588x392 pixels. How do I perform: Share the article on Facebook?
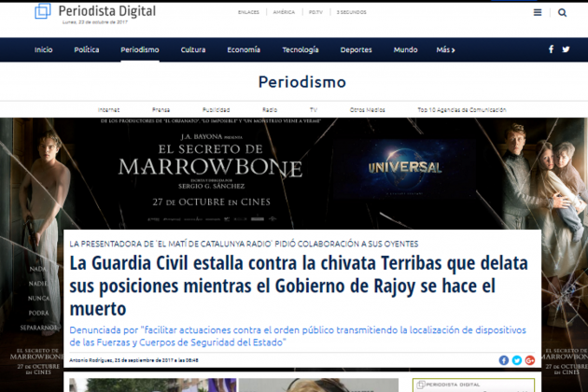[x=504, y=360]
